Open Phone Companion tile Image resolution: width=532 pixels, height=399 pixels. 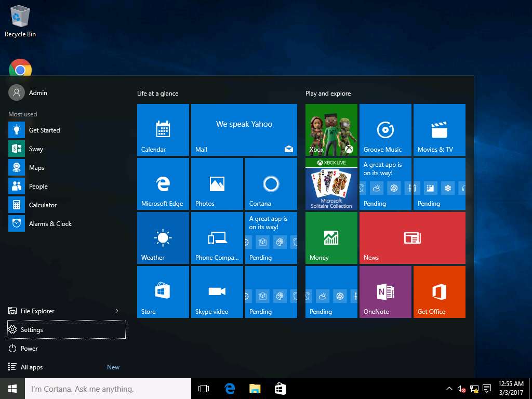click(217, 238)
